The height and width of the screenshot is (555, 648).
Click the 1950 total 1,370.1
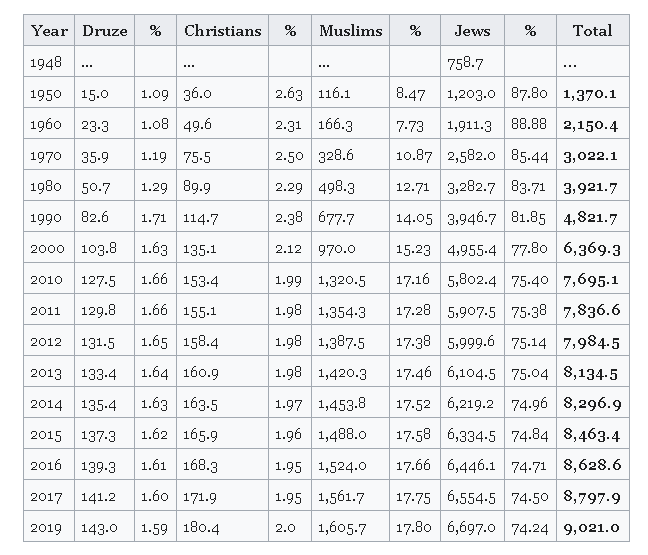pyautogui.click(x=590, y=93)
